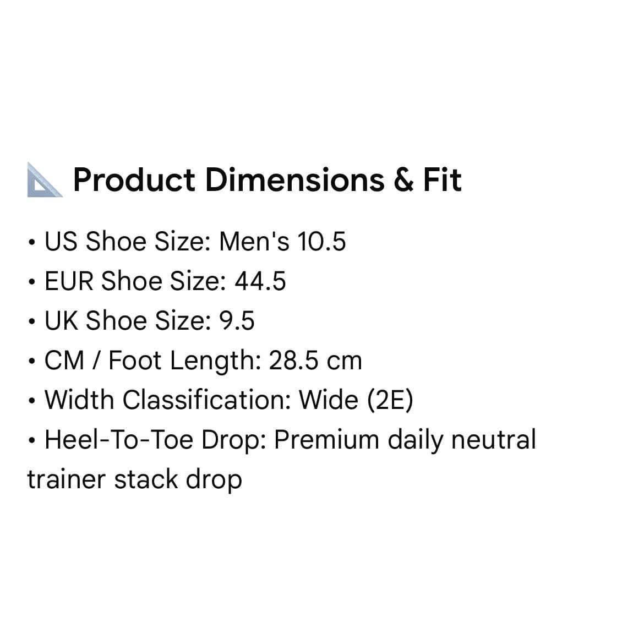Select the Premium daily neutral text
Viewport: 644px width, 644px height.
coord(405,439)
